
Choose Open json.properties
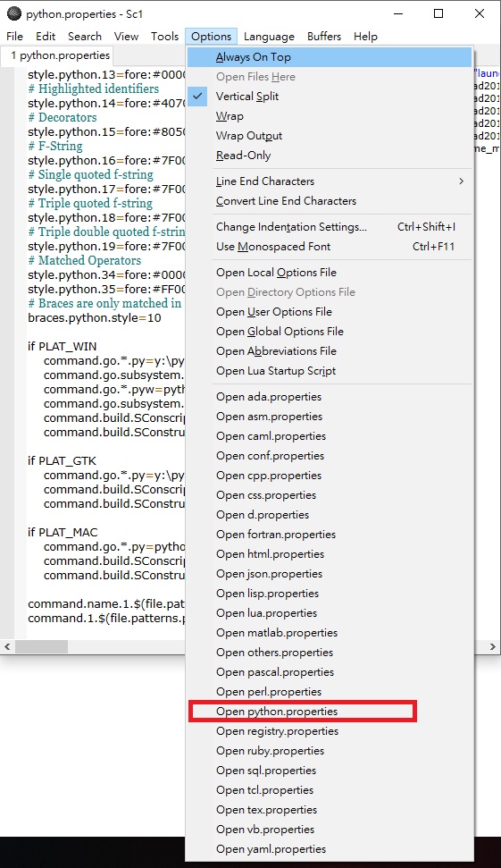[x=330, y=574]
